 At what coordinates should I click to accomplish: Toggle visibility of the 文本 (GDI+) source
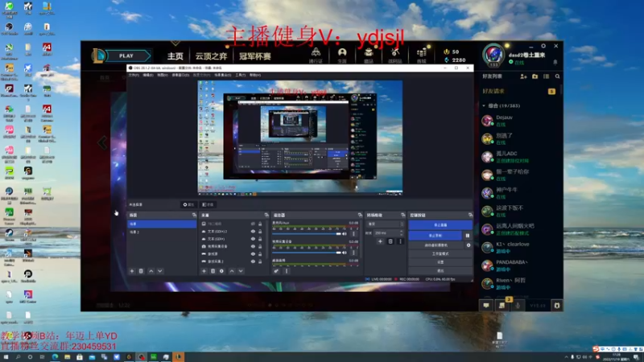coord(253,239)
